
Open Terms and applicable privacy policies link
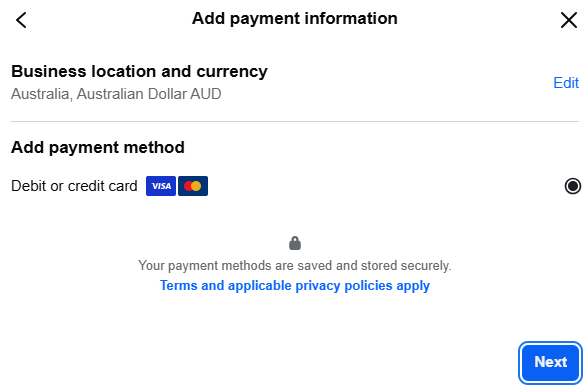(295, 286)
